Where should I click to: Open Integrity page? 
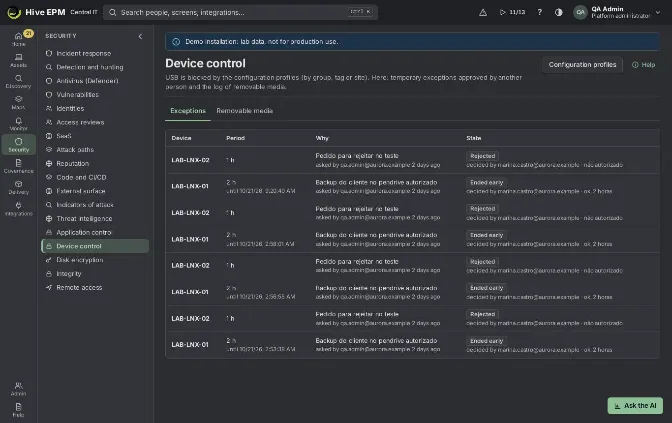click(x=95, y=273)
